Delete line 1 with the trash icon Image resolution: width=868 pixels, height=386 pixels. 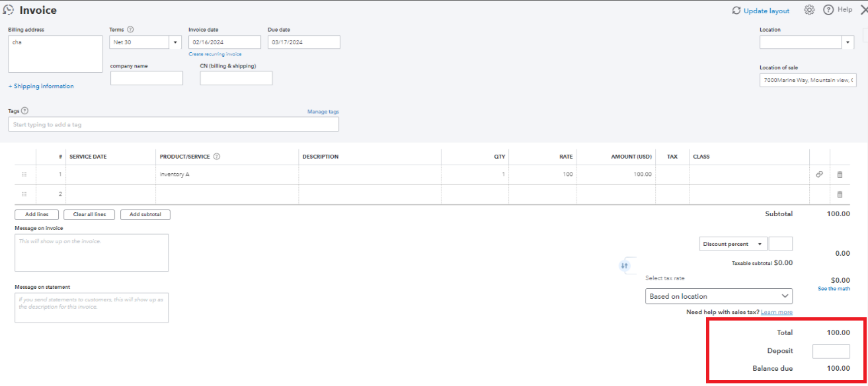pos(840,174)
